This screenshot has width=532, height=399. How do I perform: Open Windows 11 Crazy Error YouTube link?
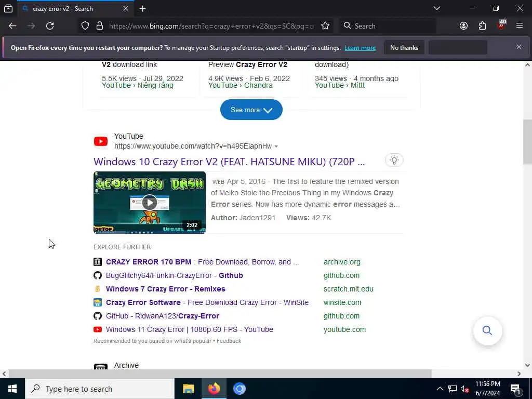[189, 329]
